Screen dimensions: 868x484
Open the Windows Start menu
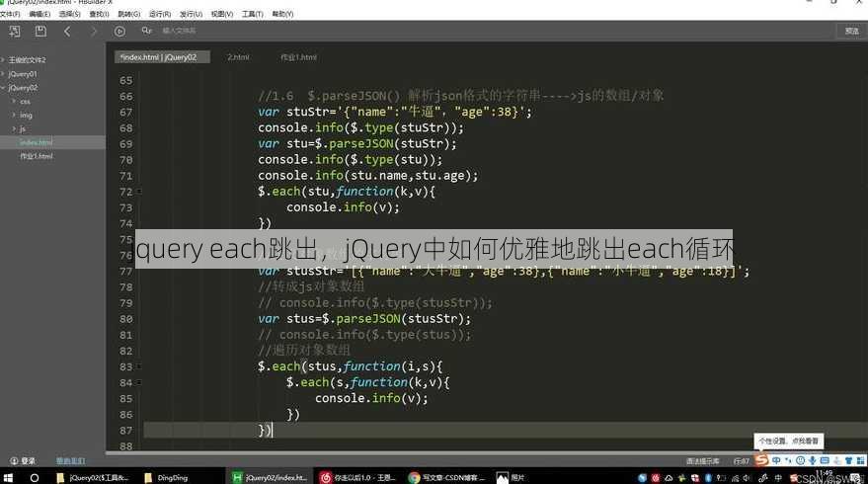(8, 477)
